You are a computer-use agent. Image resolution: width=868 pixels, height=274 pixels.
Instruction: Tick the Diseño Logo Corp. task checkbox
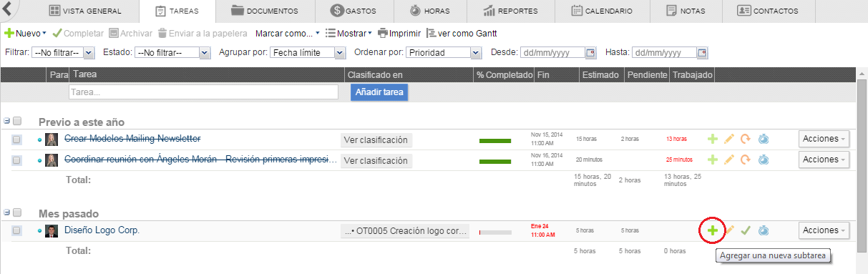pyautogui.click(x=16, y=230)
